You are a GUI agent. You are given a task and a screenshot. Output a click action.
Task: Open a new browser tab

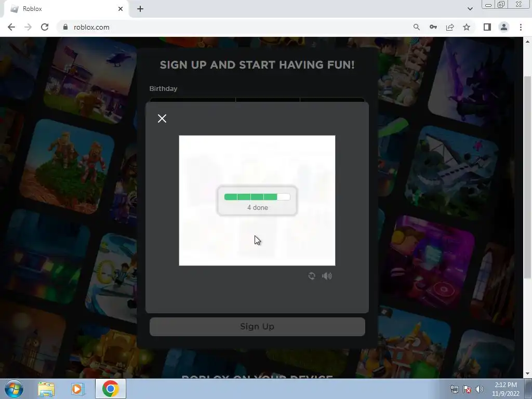click(140, 9)
